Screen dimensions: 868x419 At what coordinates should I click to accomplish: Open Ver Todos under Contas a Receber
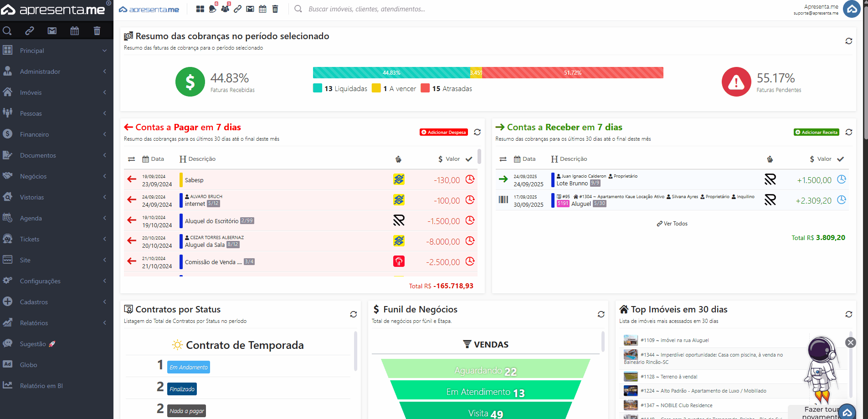pyautogui.click(x=672, y=224)
